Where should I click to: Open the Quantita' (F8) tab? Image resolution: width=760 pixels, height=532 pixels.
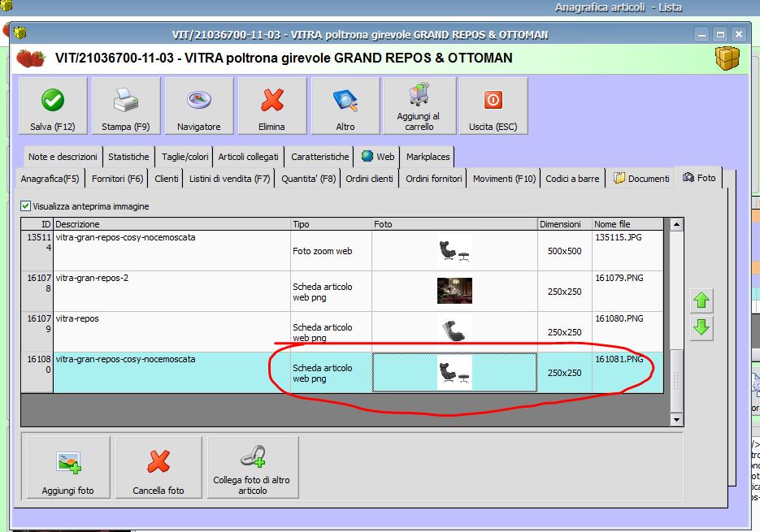point(308,179)
